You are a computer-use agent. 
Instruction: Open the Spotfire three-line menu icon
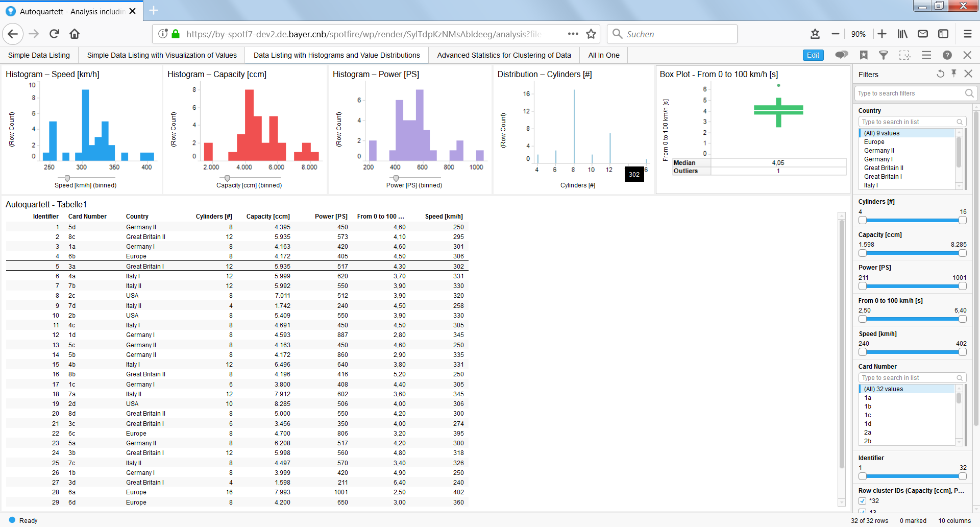click(926, 55)
